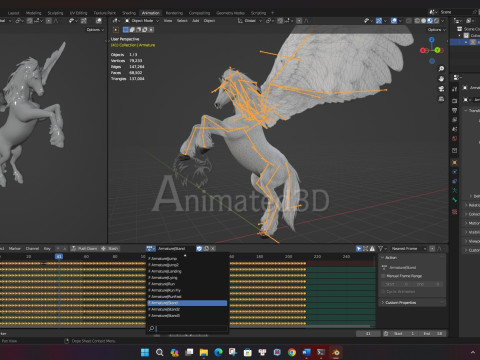Open the Shading workspace tab
The image size is (480, 360).
click(129, 13)
